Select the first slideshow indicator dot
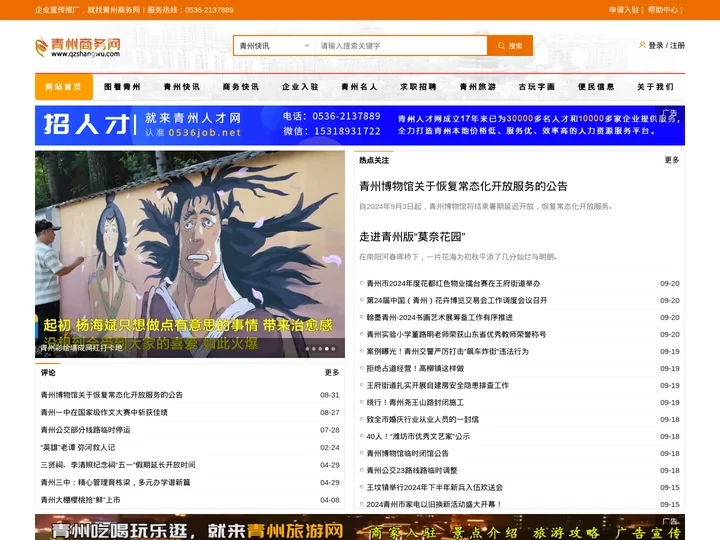 [307, 349]
